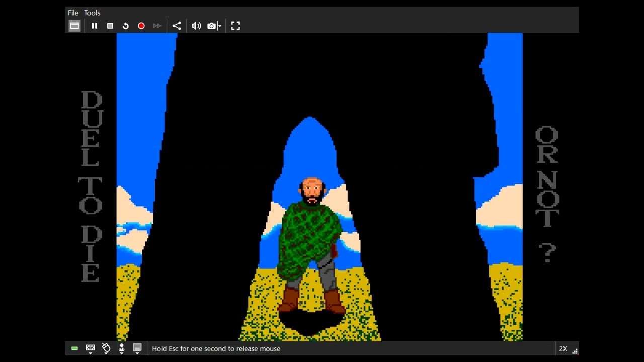Open the File menu
This screenshot has width=644, height=362.
coord(73,13)
